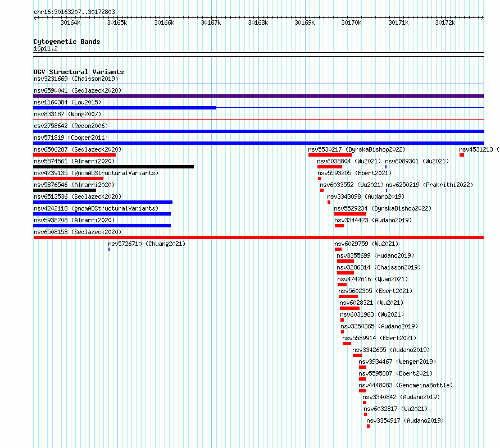Click the red bar of nsv6506287

click(x=74, y=155)
